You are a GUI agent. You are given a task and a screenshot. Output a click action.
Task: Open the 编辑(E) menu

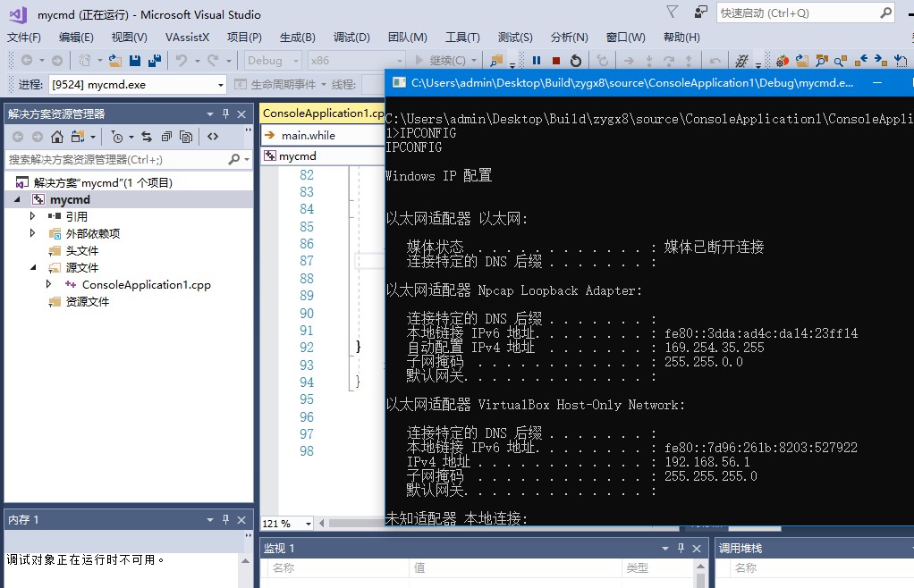point(76,38)
